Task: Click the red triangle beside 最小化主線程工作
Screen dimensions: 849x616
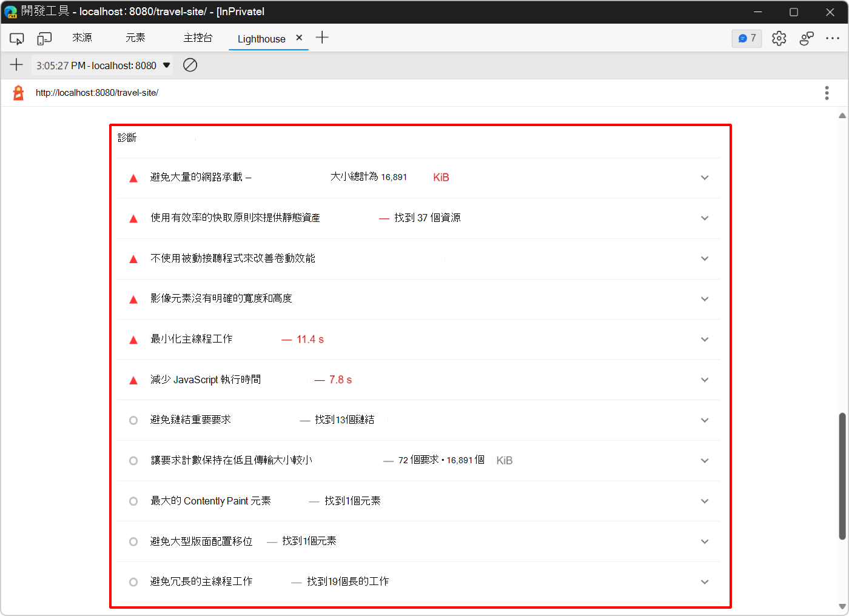Action: [133, 340]
